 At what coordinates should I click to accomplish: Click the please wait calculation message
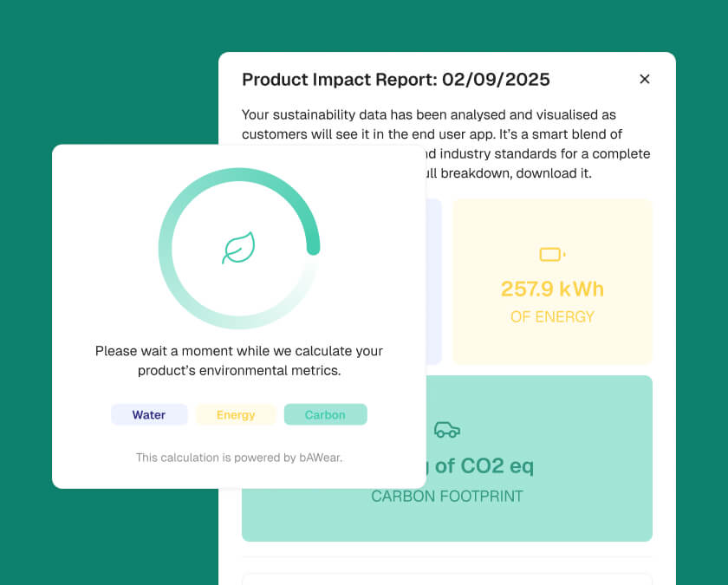click(239, 361)
